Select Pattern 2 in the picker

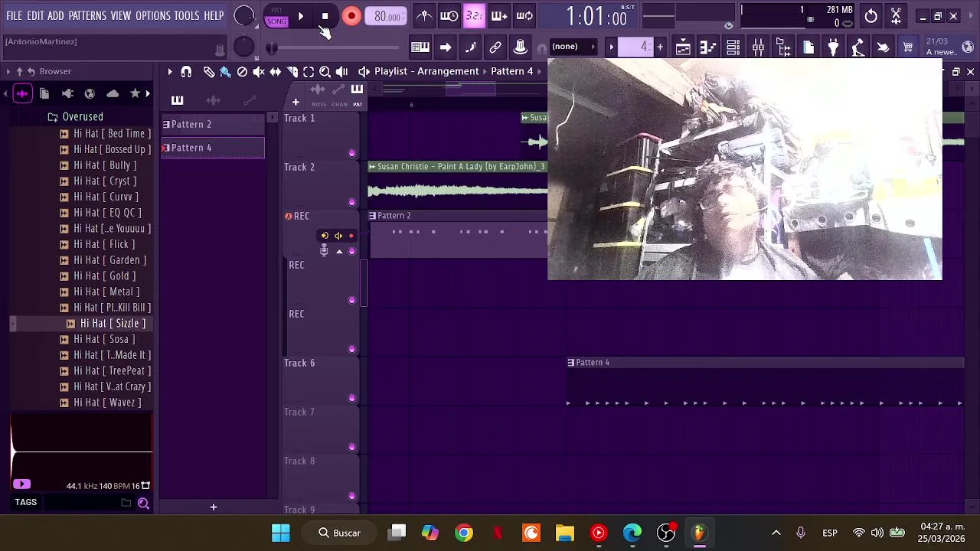213,124
